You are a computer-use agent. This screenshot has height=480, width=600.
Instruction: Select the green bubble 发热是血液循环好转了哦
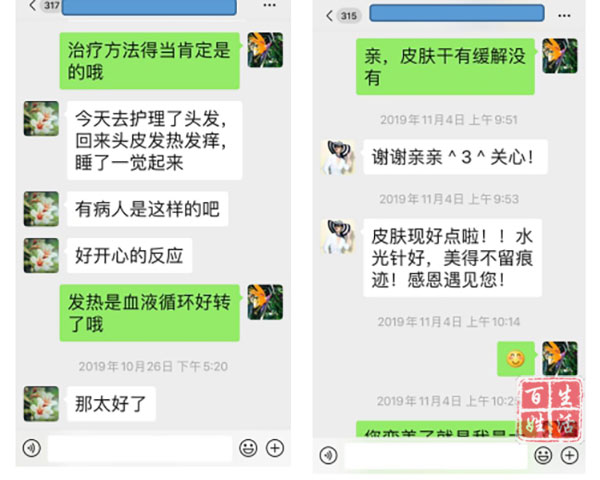click(150, 313)
